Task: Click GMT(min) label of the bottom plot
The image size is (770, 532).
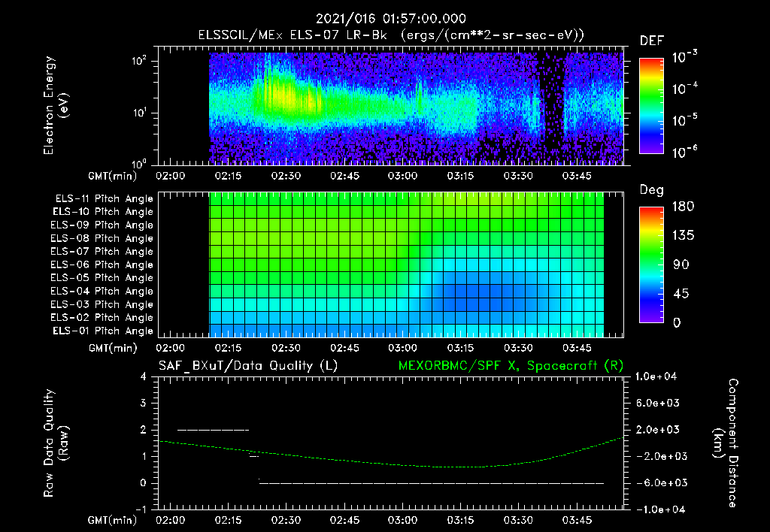Action: coord(112,520)
